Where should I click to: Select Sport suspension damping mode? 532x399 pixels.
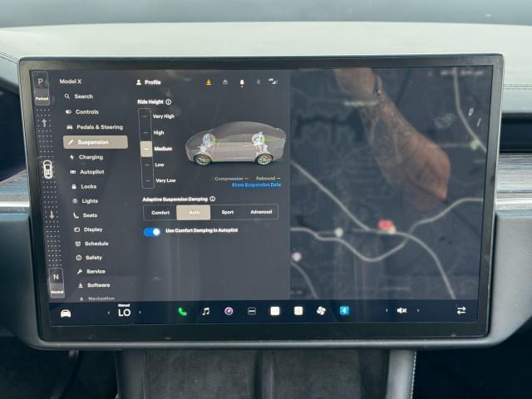tap(227, 212)
